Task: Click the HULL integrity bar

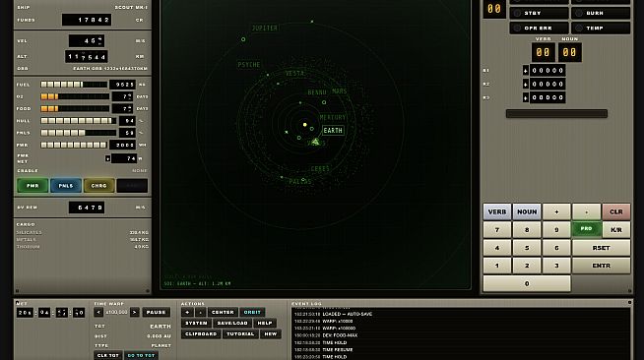Action: pyautogui.click(x=78, y=121)
